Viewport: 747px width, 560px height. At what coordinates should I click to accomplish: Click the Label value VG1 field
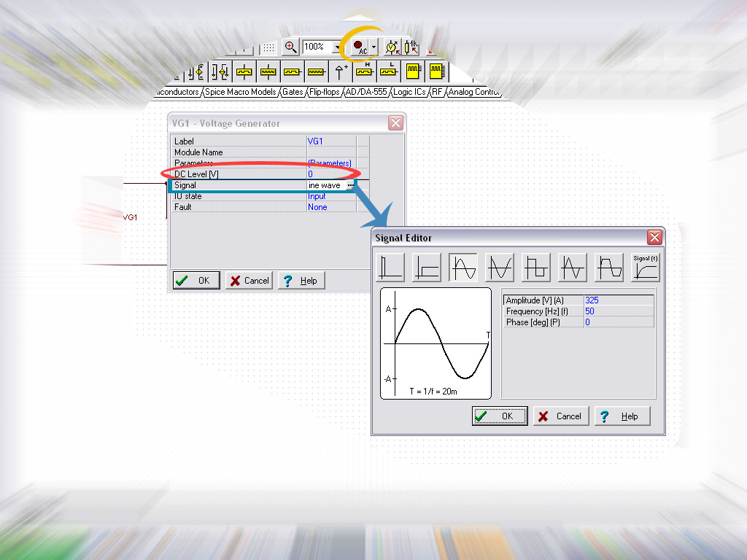[331, 141]
